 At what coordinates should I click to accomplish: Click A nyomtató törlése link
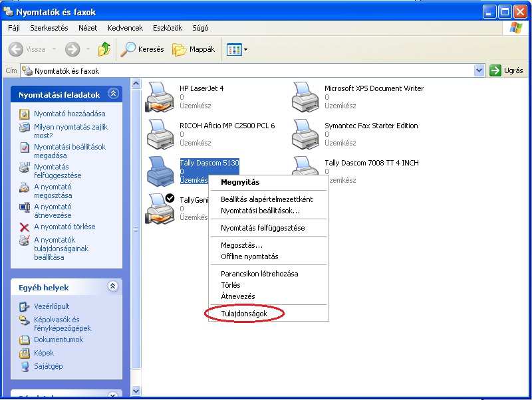tap(65, 227)
